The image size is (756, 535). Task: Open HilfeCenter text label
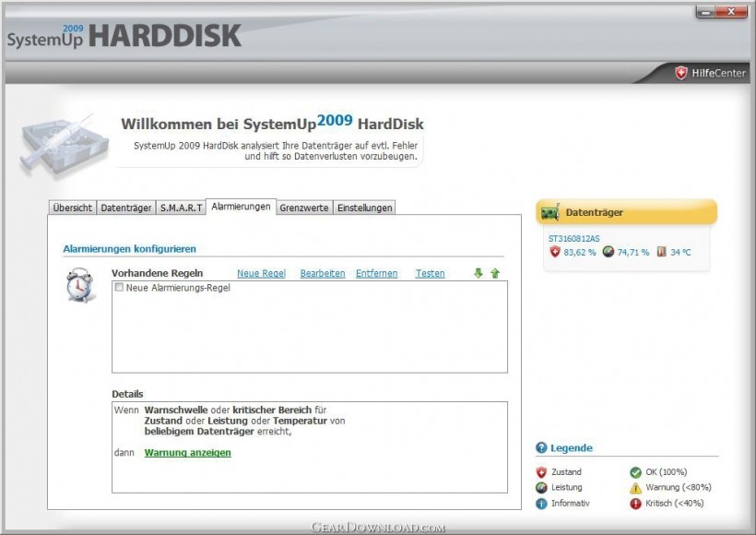(x=718, y=73)
